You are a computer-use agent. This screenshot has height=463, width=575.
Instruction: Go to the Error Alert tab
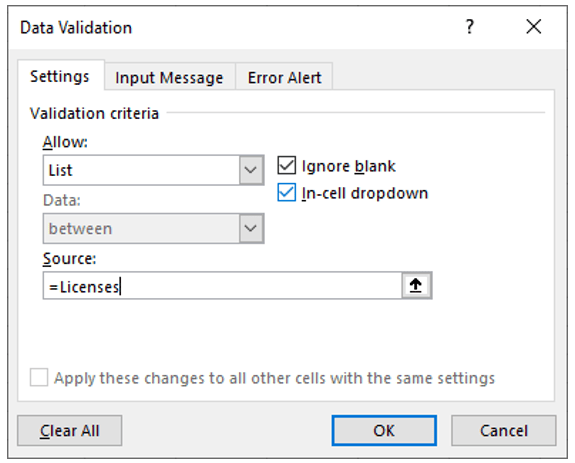click(284, 77)
